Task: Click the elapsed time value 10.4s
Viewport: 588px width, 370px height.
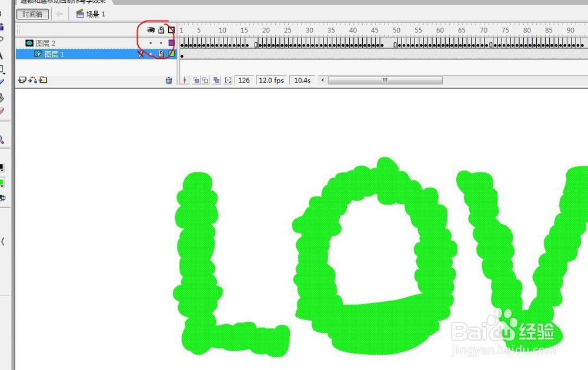Action: (x=302, y=81)
